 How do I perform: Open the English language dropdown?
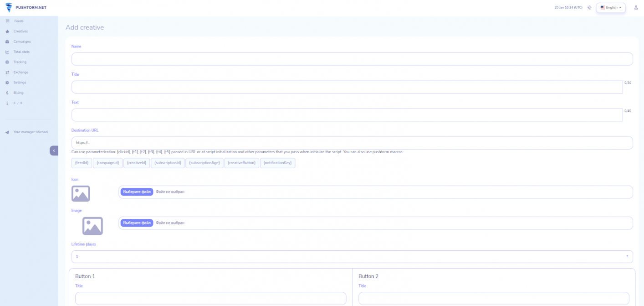(611, 8)
